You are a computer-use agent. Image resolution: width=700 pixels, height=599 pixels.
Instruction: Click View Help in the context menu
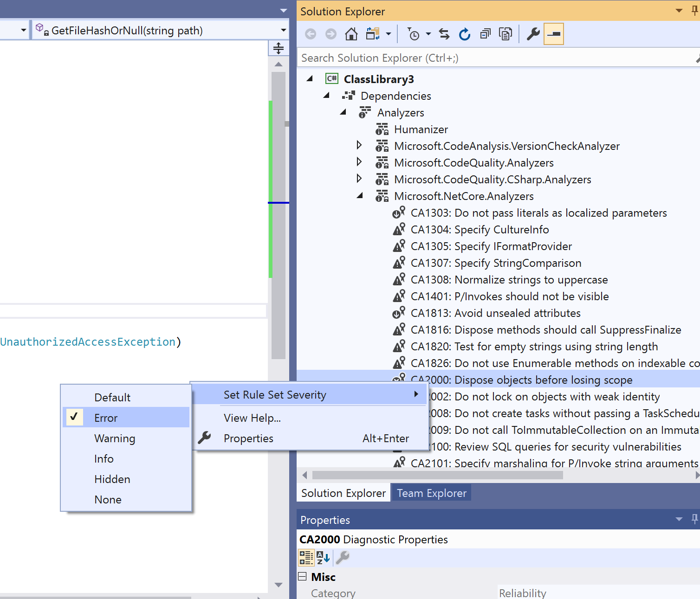252,418
